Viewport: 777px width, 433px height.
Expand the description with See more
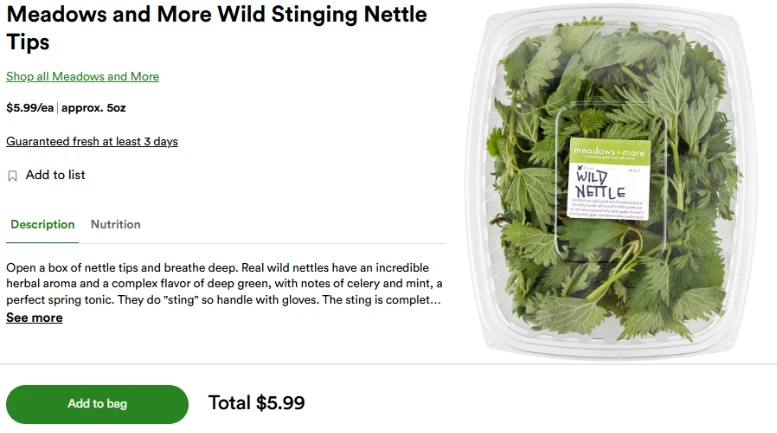(34, 318)
